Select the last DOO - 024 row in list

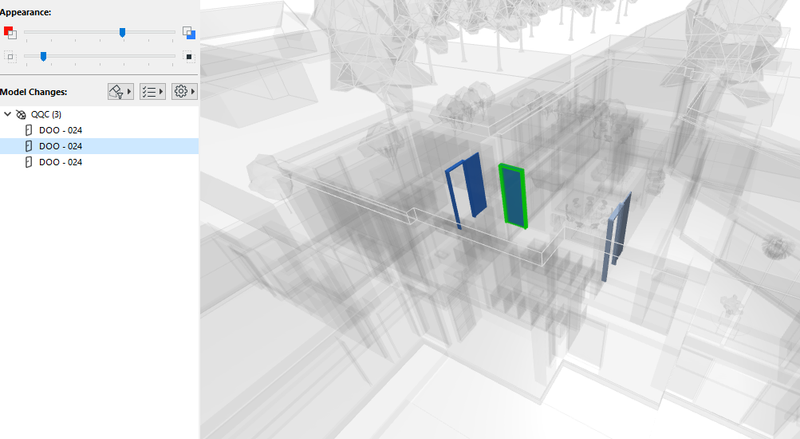(99, 162)
